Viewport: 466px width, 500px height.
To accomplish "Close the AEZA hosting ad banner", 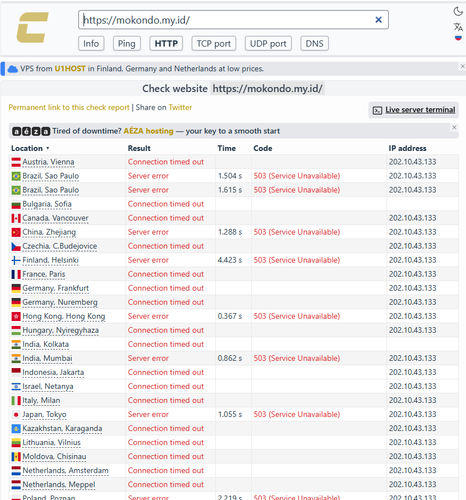I will (454, 127).
